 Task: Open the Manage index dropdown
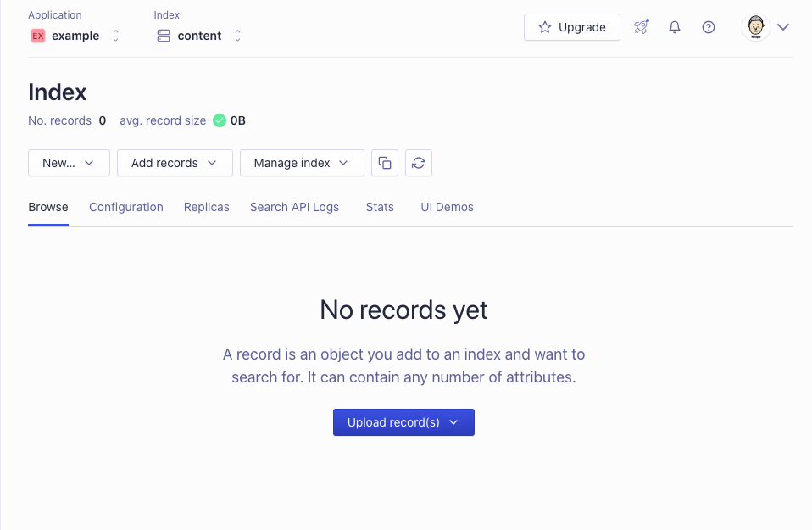(302, 163)
